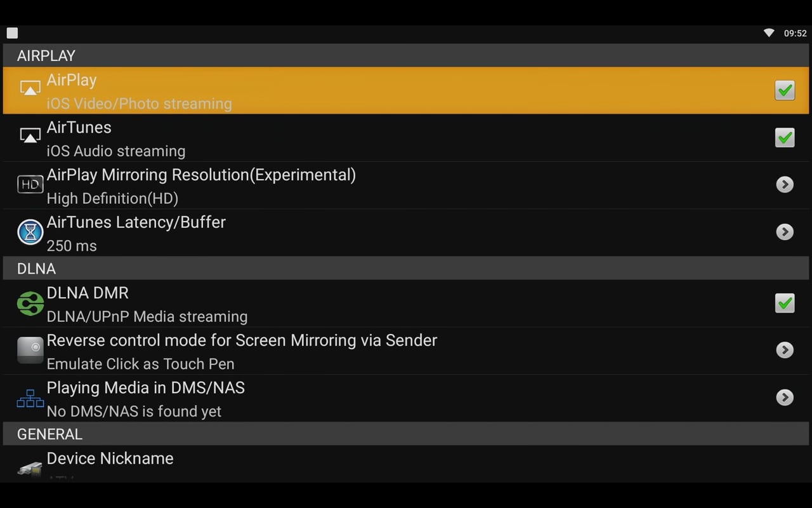The height and width of the screenshot is (508, 812).
Task: Uncheck DLNA/UPnP Media streaming
Action: coord(785,303)
